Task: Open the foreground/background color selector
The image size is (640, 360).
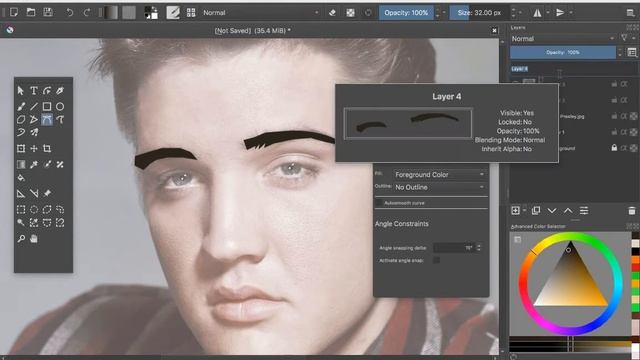Action: click(151, 13)
